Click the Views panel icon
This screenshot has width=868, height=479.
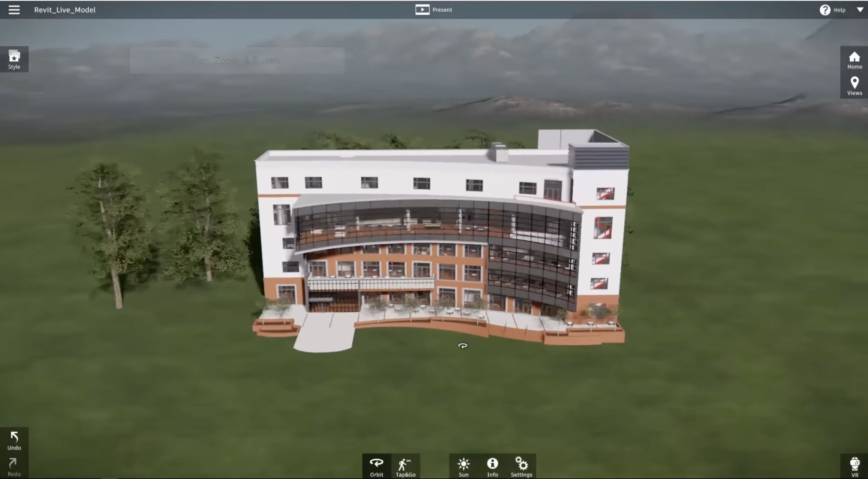854,85
